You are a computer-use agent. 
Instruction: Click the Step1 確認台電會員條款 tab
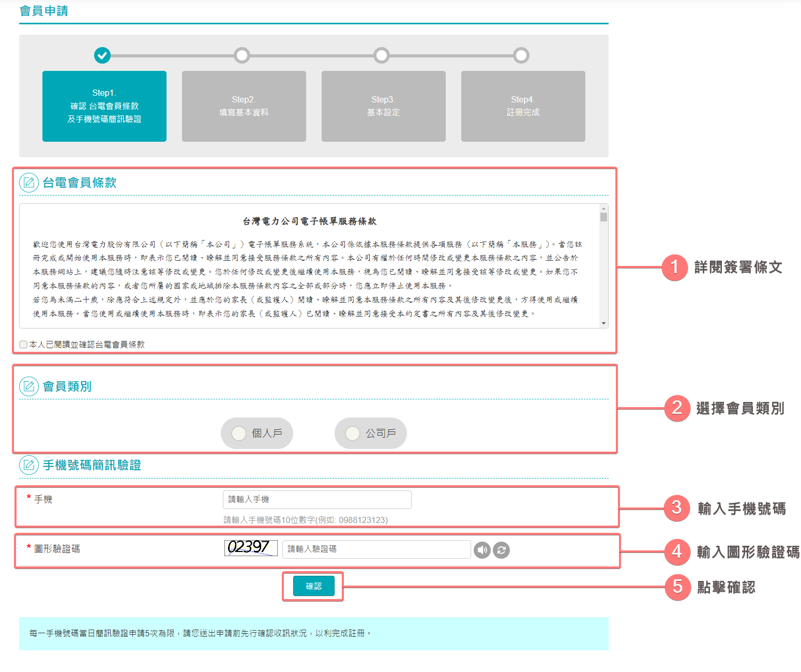(x=104, y=106)
